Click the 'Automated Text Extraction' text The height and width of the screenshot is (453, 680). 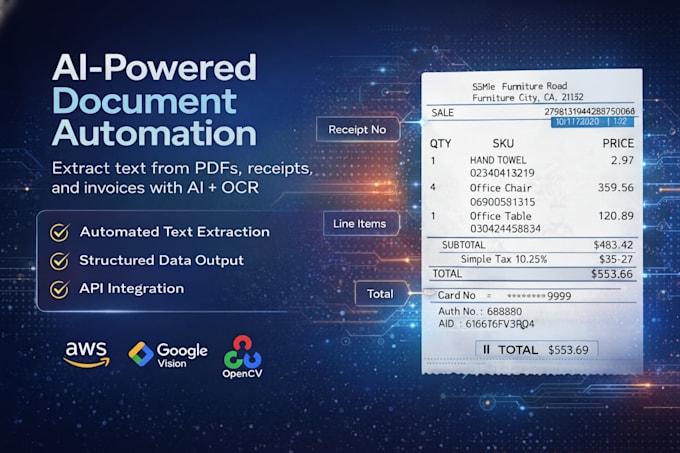pos(175,232)
